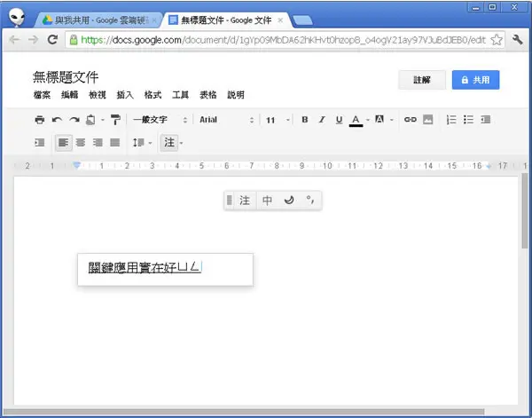Click the blue 共用 share button

(x=475, y=80)
